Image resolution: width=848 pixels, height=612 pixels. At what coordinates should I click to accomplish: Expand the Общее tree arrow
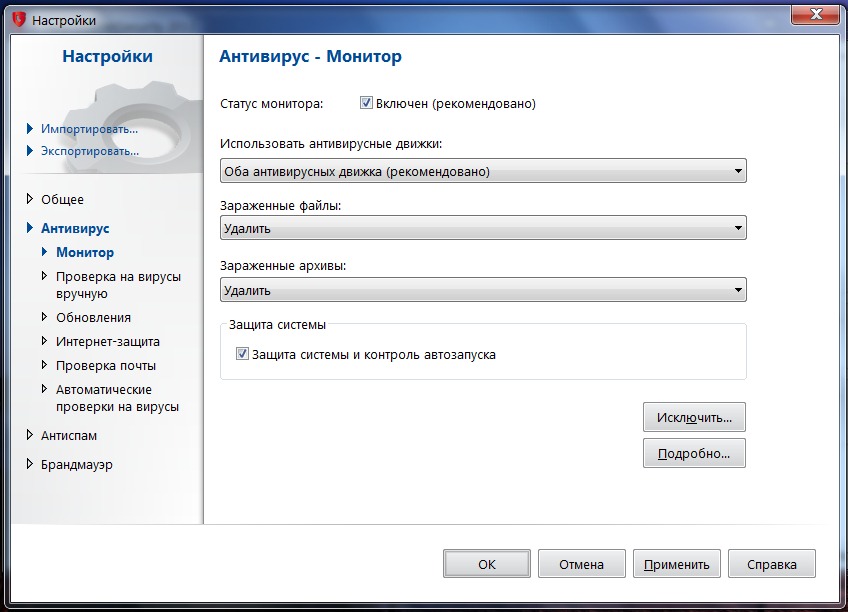[30, 199]
